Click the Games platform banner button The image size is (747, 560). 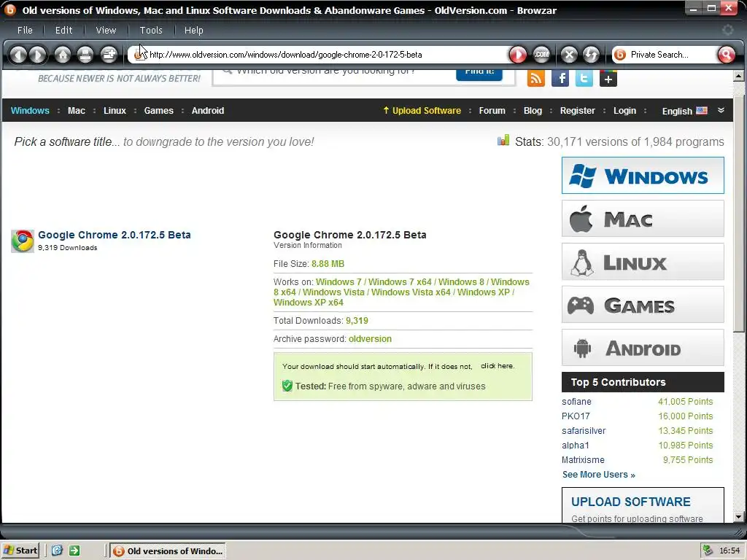coord(643,305)
